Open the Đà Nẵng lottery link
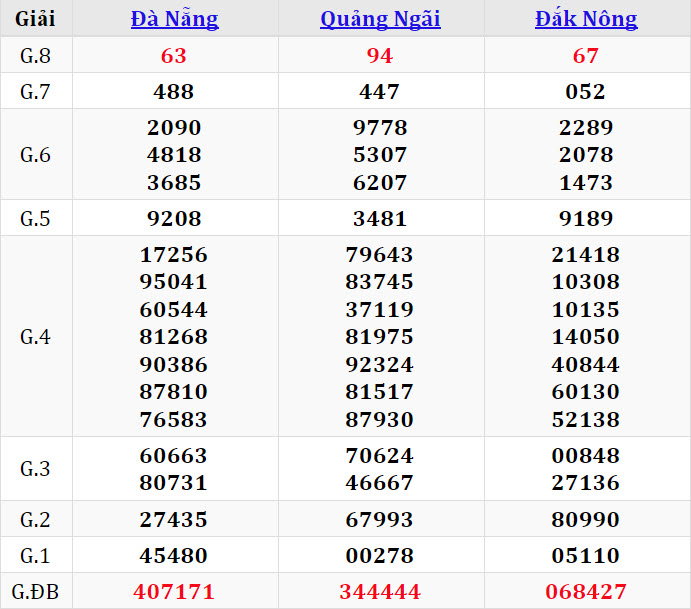Image resolution: width=691 pixels, height=609 pixels. point(175,19)
